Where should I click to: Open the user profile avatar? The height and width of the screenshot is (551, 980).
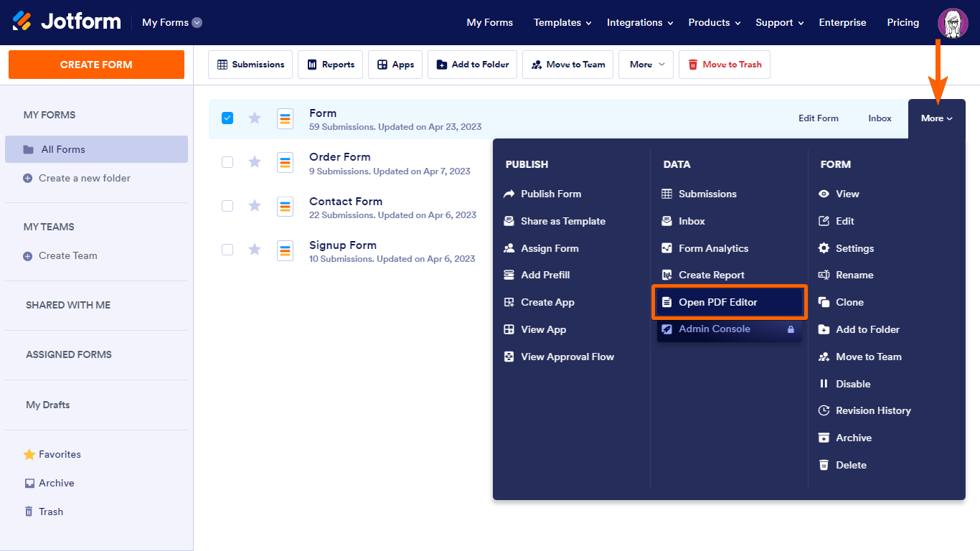click(x=953, y=23)
